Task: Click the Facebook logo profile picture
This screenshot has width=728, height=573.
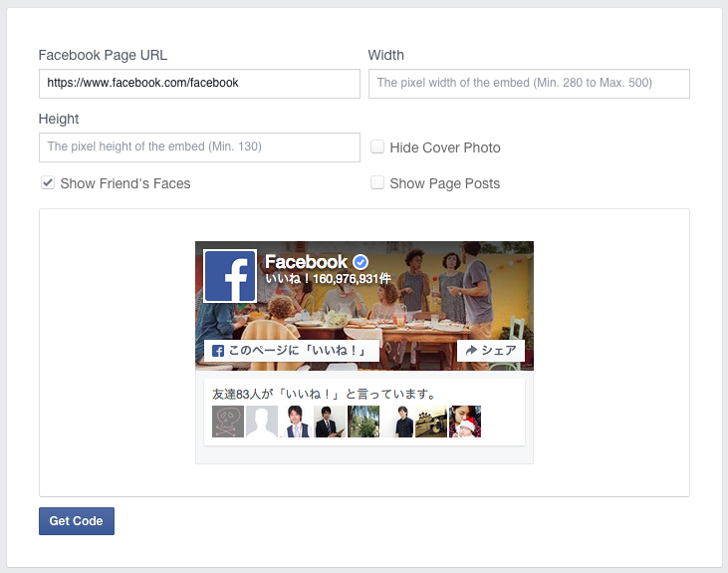Action: (x=230, y=276)
